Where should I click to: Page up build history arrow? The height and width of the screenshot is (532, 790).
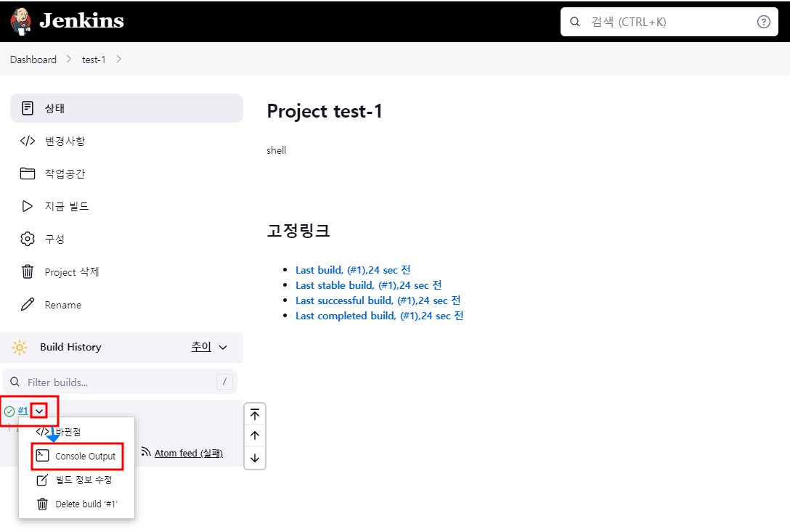tap(255, 435)
